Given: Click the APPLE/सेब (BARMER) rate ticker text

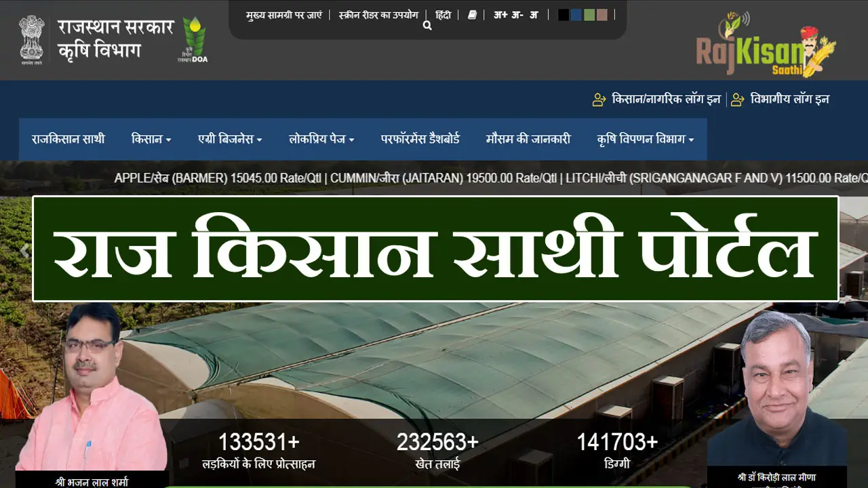Looking at the screenshot, I should 218,178.
